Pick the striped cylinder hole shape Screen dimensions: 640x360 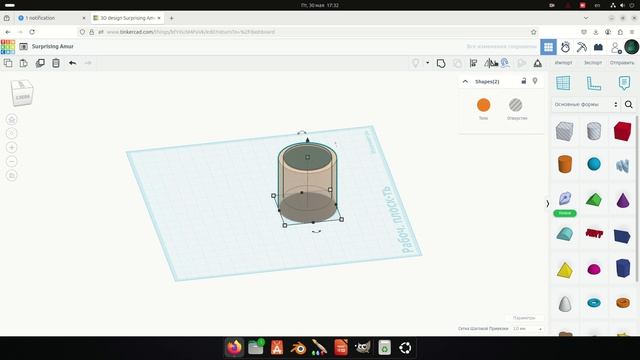click(x=594, y=131)
